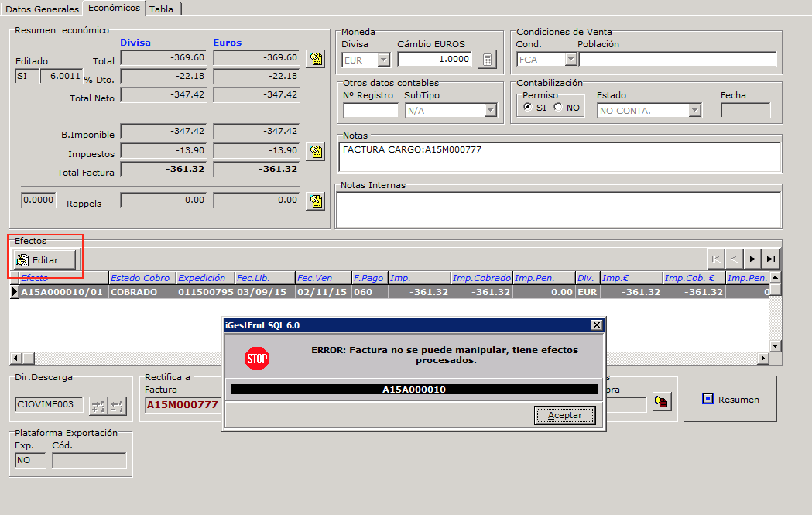Click the Rappels details icon
Image resolution: width=812 pixels, height=515 pixels.
click(x=315, y=201)
